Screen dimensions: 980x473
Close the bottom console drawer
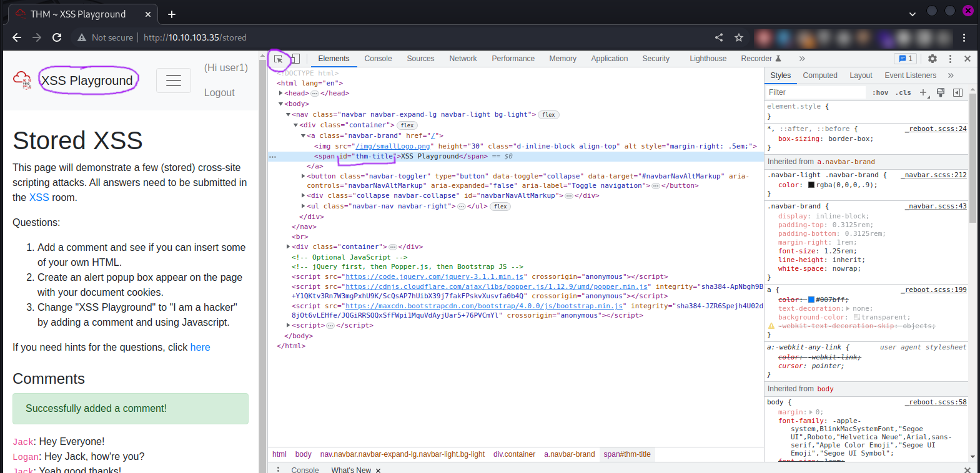pyautogui.click(x=968, y=469)
